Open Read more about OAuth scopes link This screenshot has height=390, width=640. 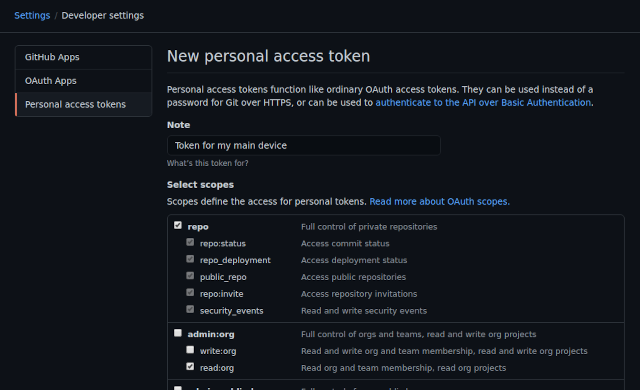click(x=440, y=202)
